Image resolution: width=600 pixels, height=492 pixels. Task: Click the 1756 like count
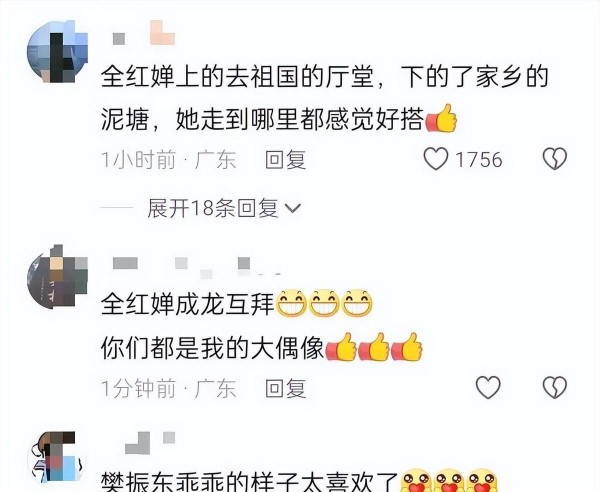point(479,160)
